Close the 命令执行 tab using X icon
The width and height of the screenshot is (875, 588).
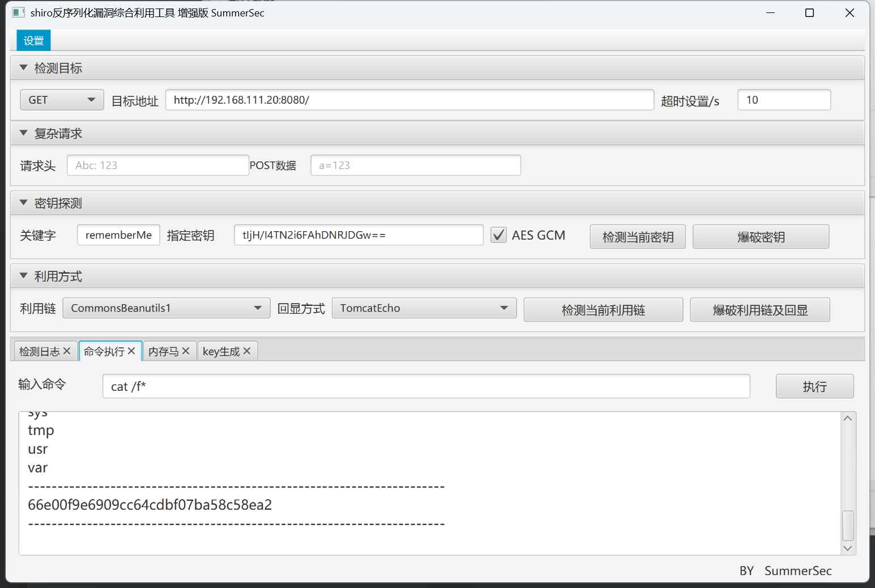click(131, 351)
